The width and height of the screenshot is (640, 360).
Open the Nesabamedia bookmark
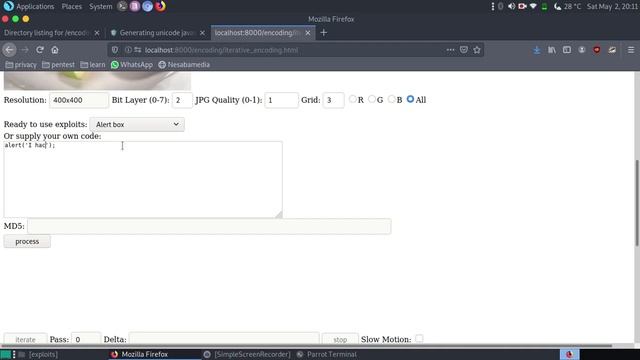click(184, 64)
